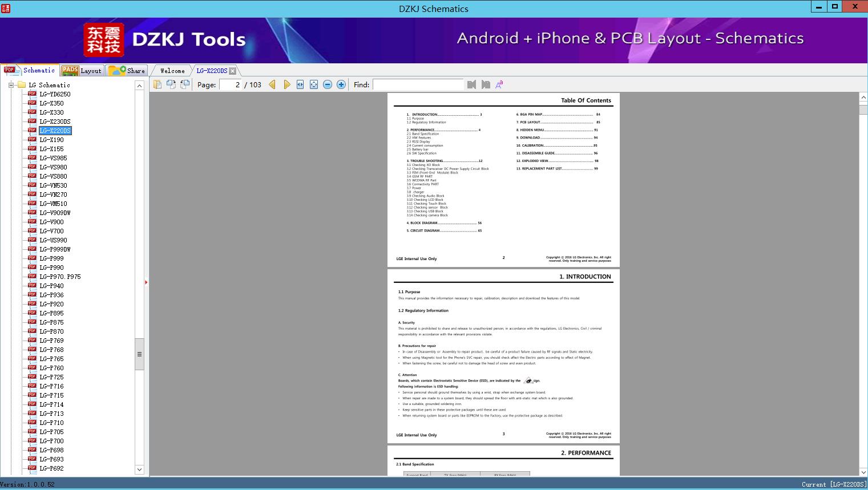
Task: Open LG-X190 schematic
Action: [x=51, y=140]
